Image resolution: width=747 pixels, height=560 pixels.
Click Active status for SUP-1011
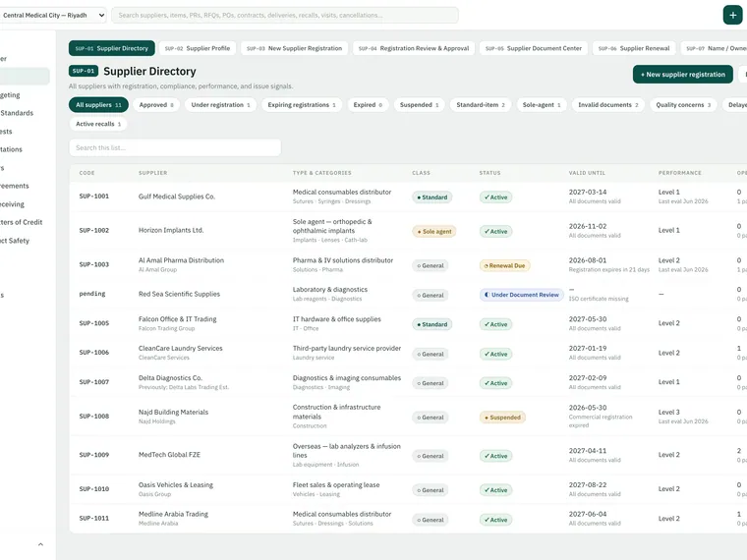496,520
